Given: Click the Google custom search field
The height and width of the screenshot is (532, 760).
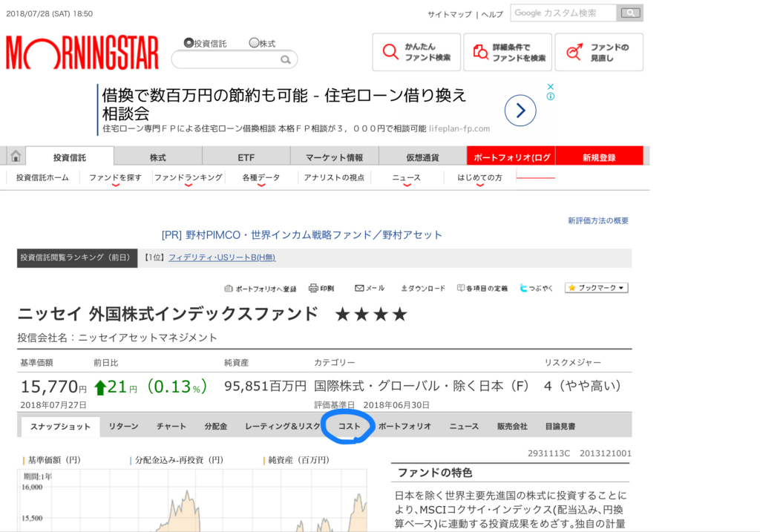Looking at the screenshot, I should pos(563,13).
